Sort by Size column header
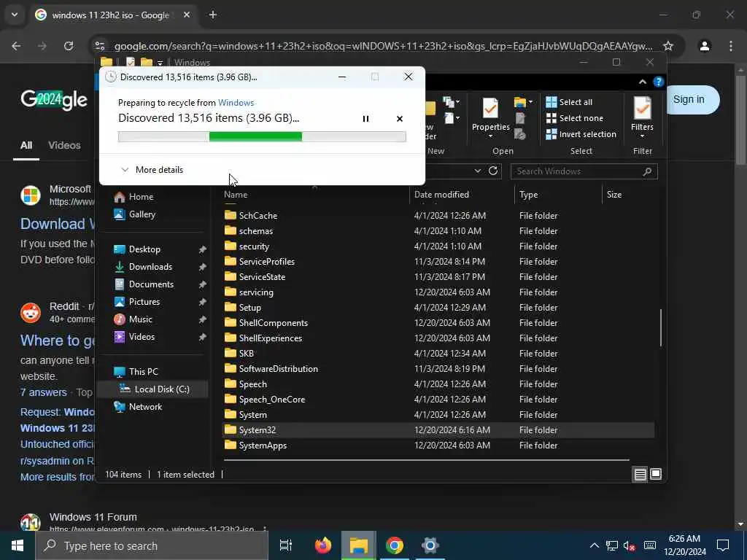 614,194
